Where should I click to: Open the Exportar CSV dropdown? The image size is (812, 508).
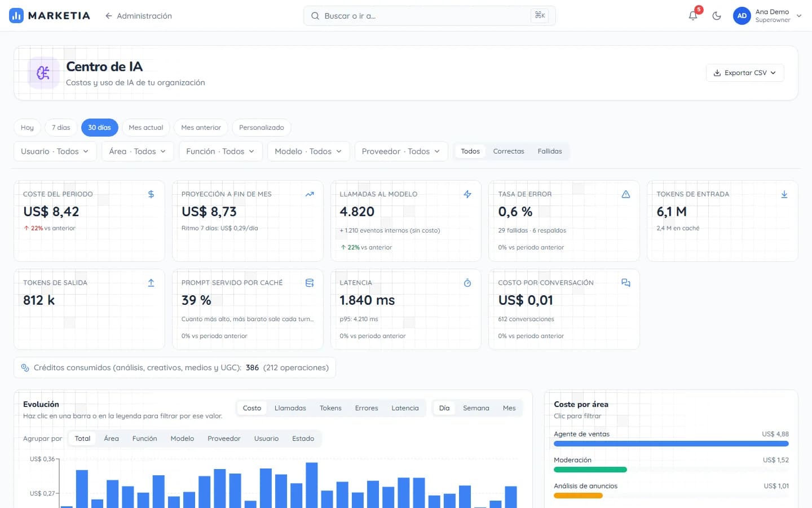745,73
